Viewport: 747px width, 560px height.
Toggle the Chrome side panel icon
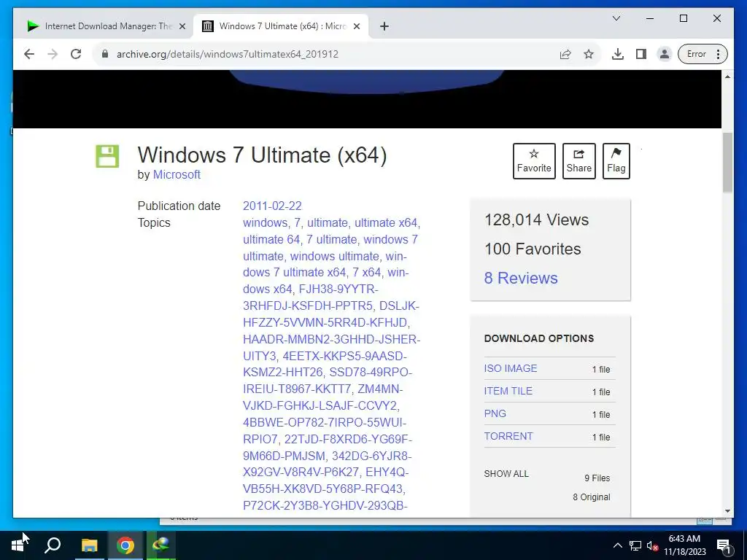coord(641,54)
